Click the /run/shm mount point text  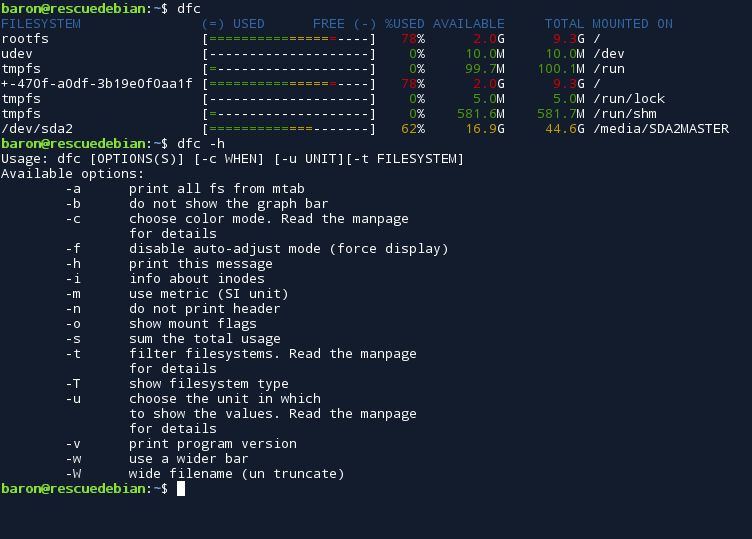pos(625,114)
